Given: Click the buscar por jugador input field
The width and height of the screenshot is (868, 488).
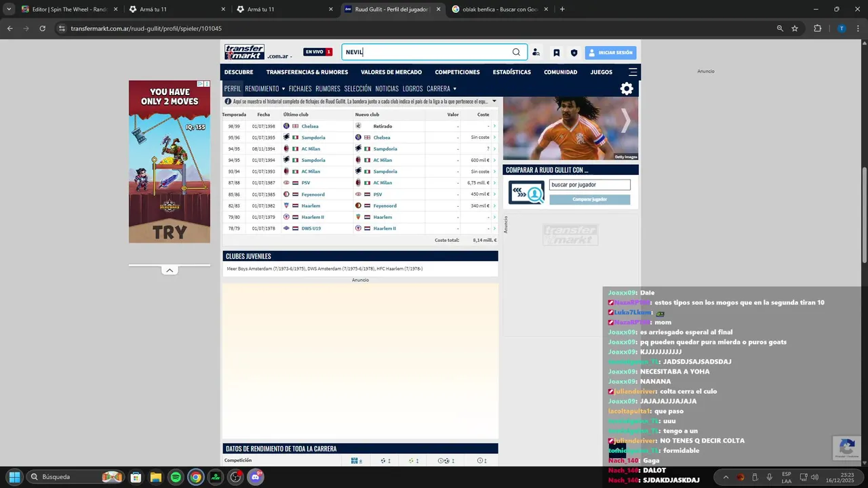Looking at the screenshot, I should click(589, 184).
